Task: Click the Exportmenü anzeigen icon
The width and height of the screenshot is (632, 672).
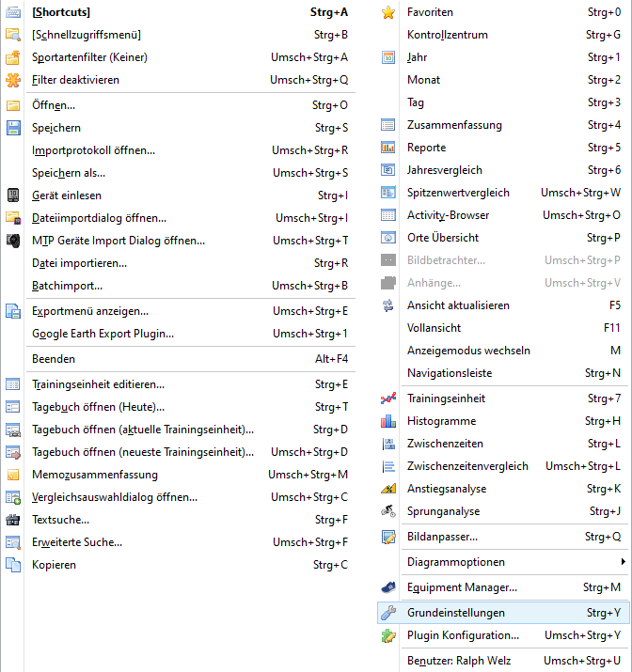Action: [13, 311]
